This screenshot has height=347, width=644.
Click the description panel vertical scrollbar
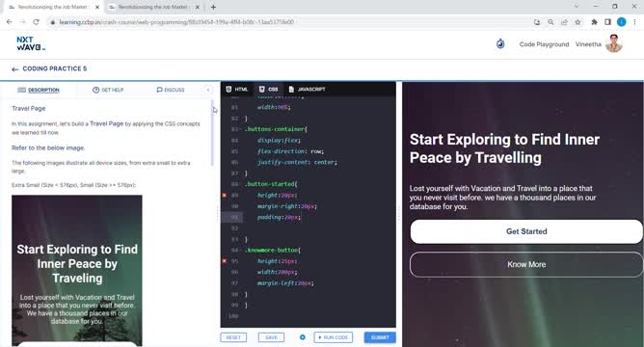point(212,133)
